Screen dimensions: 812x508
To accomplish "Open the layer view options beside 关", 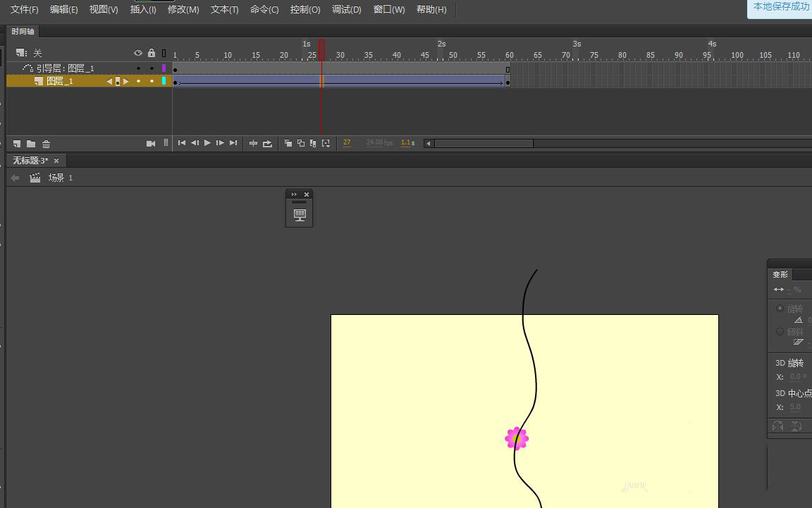I will 21,54.
